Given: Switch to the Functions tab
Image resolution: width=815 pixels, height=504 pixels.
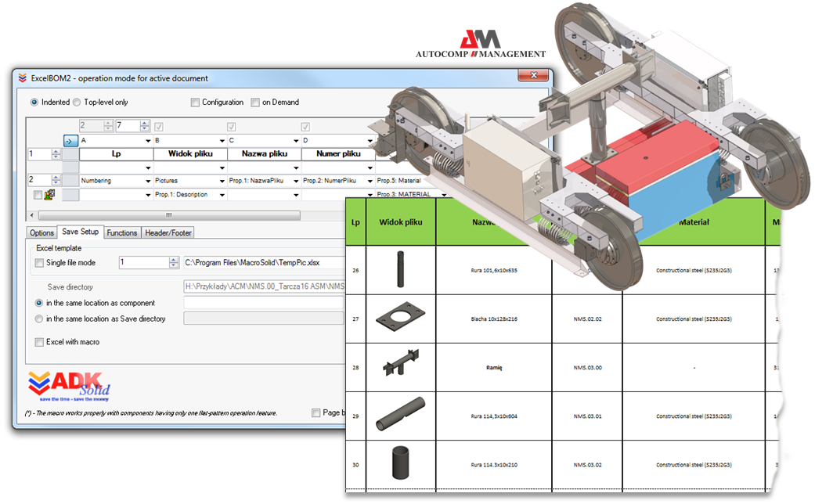Looking at the screenshot, I should point(122,232).
